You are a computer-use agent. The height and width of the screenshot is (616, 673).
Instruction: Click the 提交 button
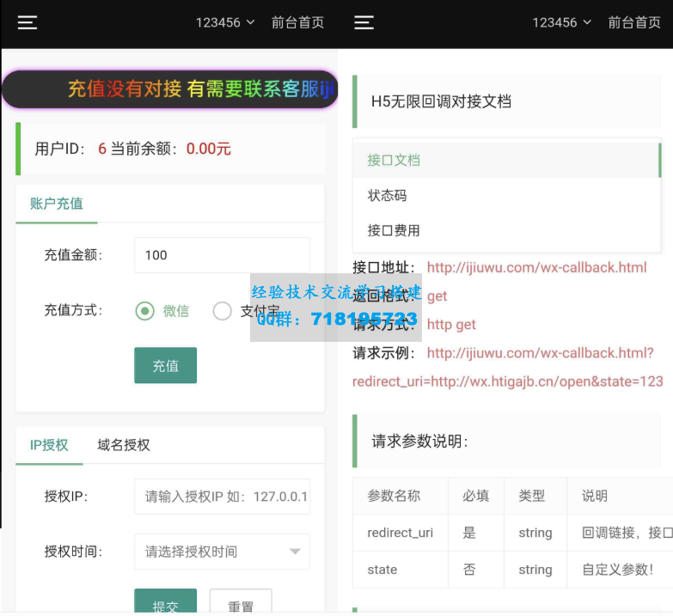click(x=165, y=602)
